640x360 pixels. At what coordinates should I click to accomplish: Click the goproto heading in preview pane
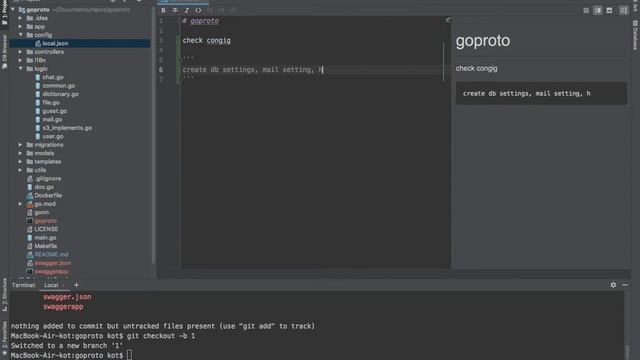tap(483, 41)
